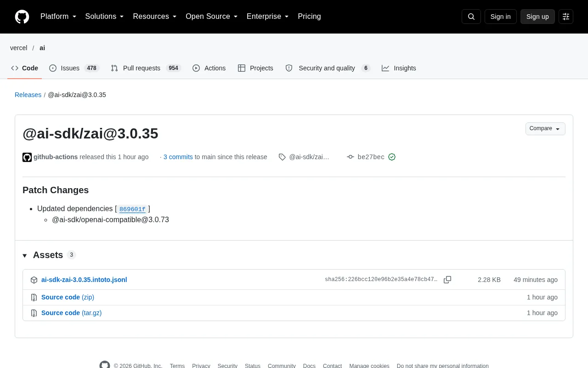The height and width of the screenshot is (368, 588).
Task: Open the Insights tab
Action: coord(399,68)
